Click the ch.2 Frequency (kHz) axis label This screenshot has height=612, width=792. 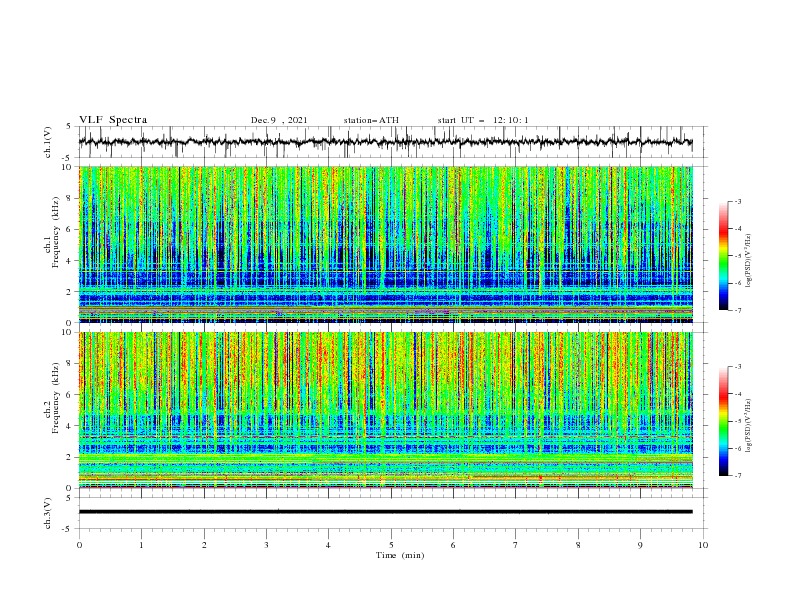[52, 398]
